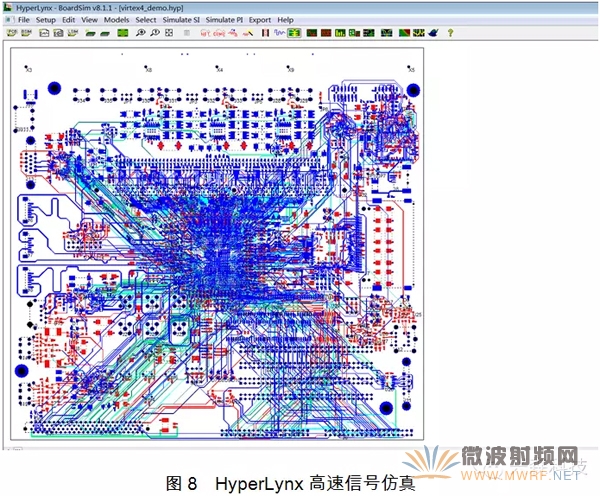This screenshot has width=600, height=496.
Task: Click the red-green diagonal map icon
Action: click(x=404, y=33)
